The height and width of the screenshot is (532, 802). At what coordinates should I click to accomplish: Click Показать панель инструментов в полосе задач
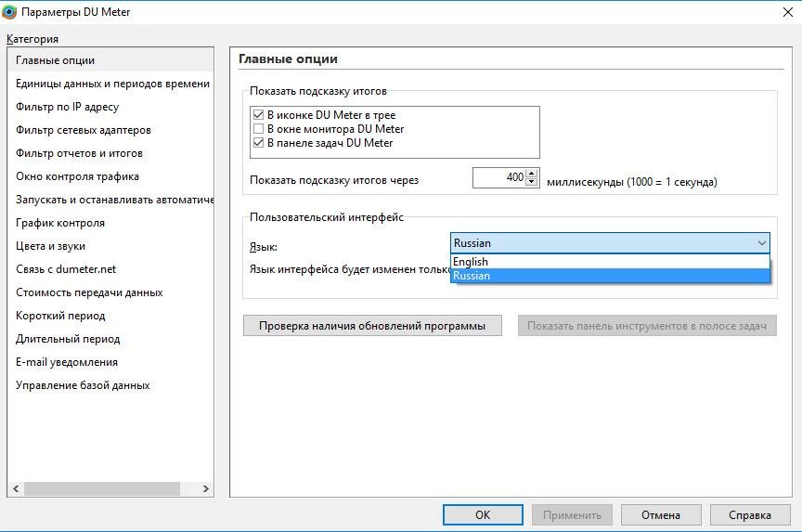647,326
